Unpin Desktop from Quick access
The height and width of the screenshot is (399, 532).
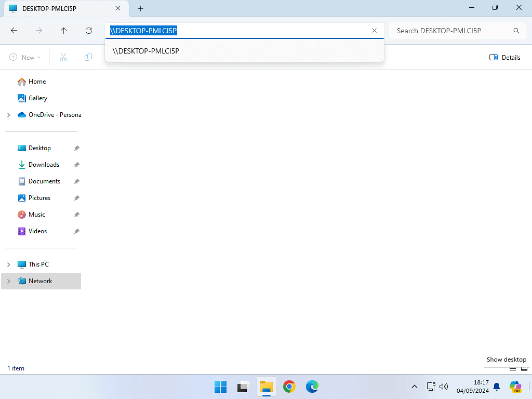76,148
